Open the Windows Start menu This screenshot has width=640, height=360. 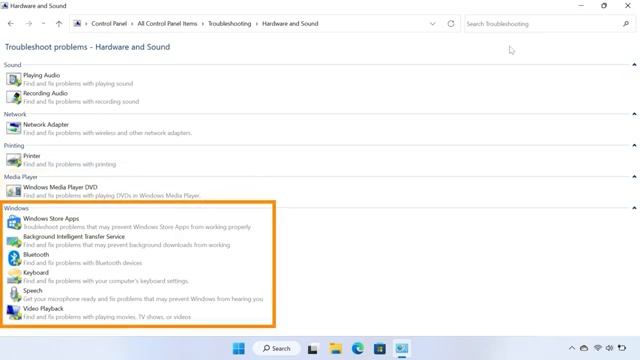coord(239,349)
